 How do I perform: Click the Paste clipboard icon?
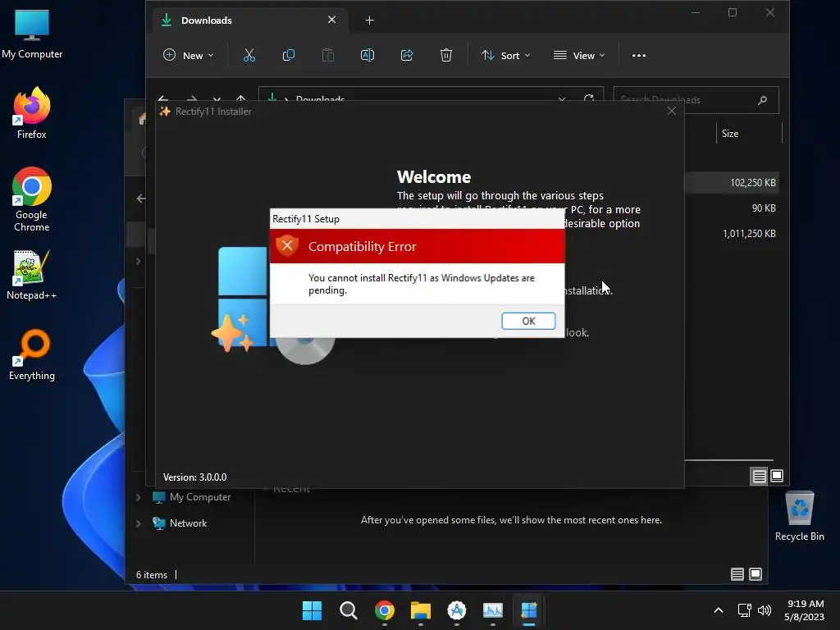[x=328, y=55]
